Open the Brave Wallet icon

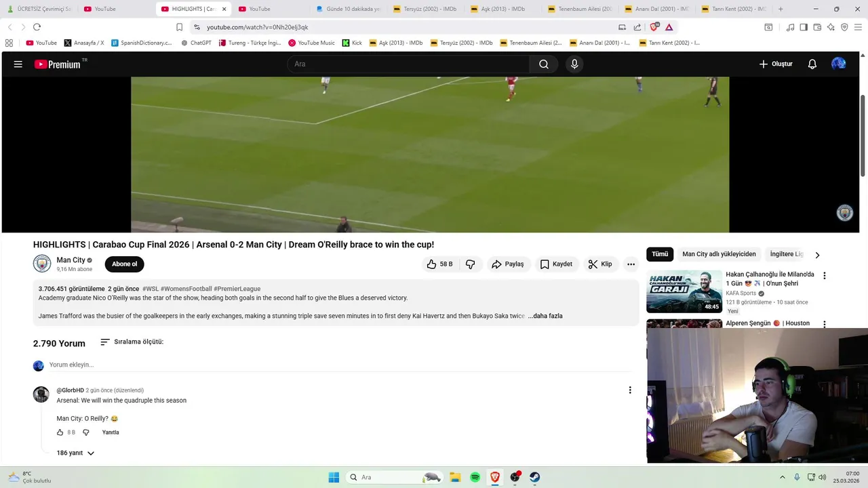[x=817, y=27]
